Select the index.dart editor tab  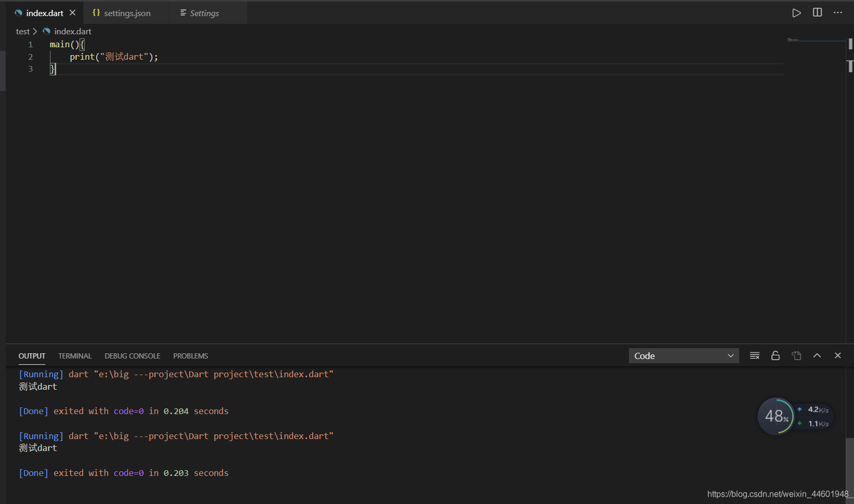tap(45, 13)
